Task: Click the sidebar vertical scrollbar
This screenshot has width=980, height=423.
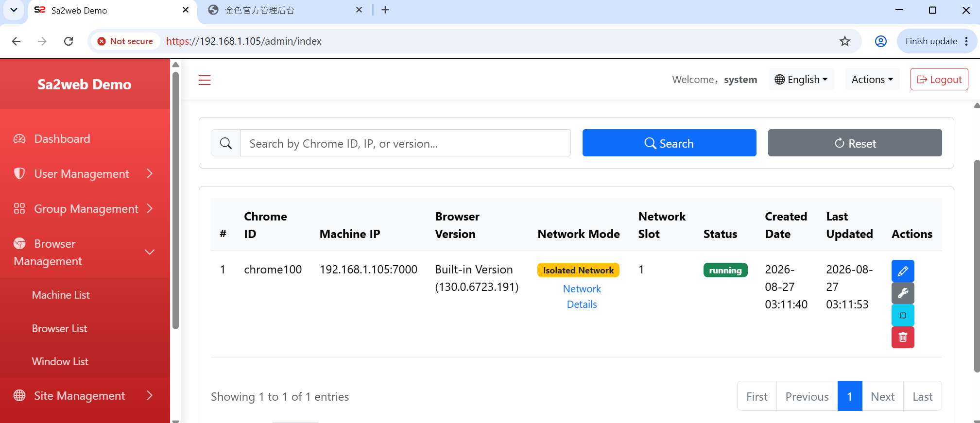Action: (x=176, y=200)
